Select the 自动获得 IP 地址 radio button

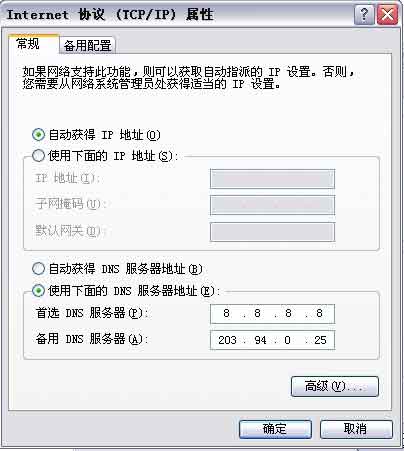click(38, 135)
